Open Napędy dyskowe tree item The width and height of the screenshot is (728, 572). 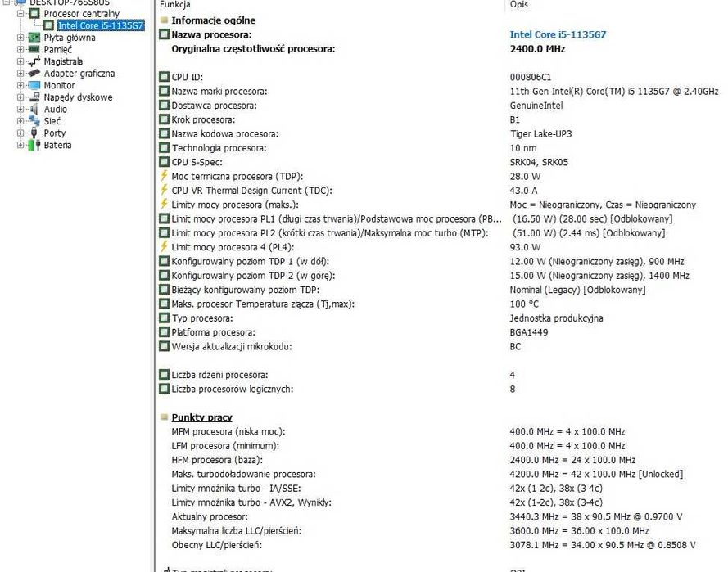(x=78, y=97)
